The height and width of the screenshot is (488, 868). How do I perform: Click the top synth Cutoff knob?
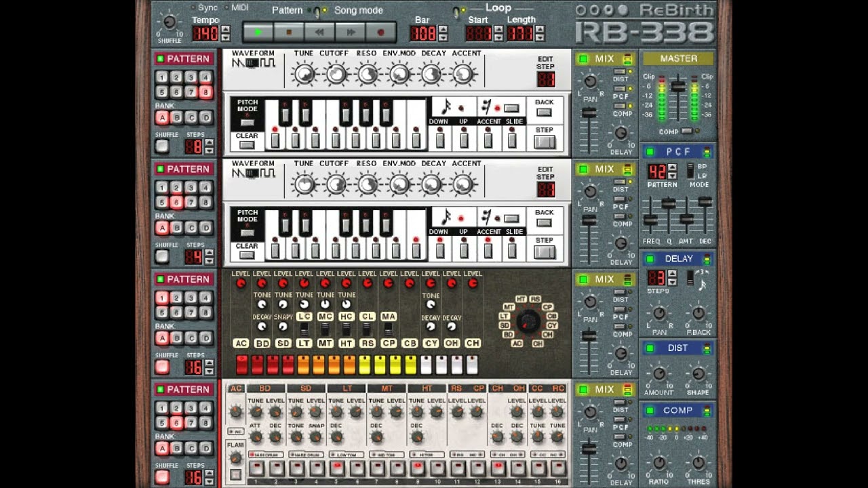(336, 73)
